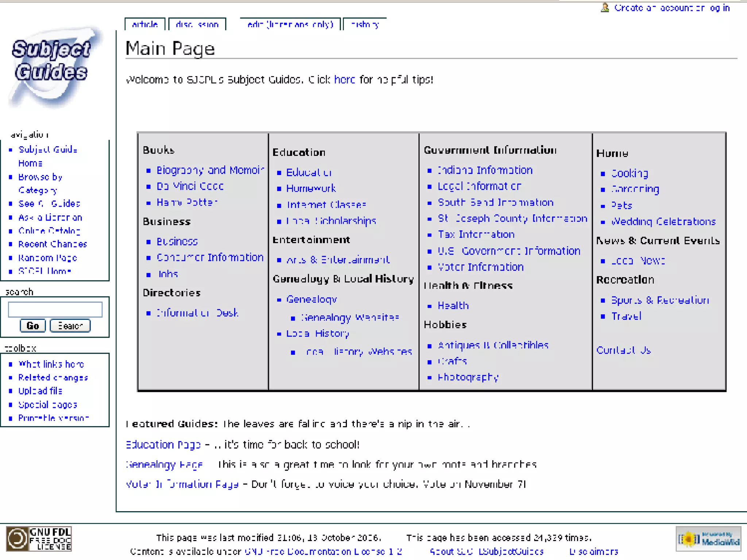This screenshot has height=560, width=747.
Task: Switch to the history tab
Action: (x=364, y=24)
